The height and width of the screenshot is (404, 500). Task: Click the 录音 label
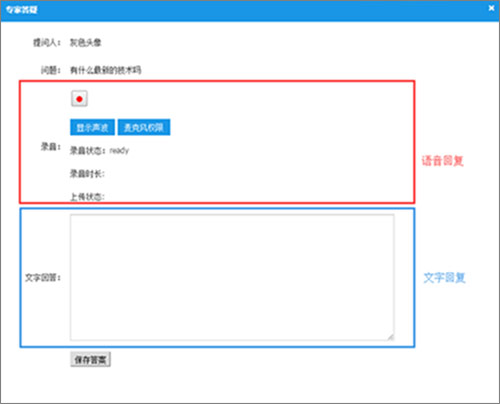[51, 147]
